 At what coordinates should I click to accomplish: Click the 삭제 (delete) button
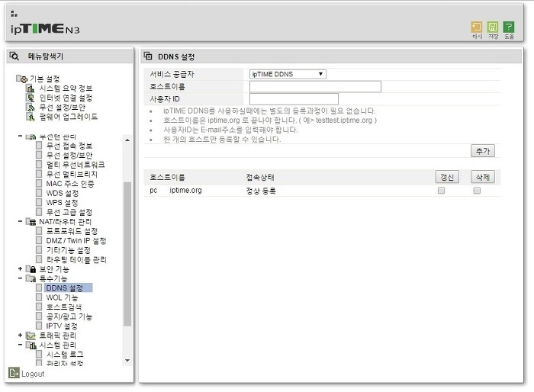tap(483, 177)
